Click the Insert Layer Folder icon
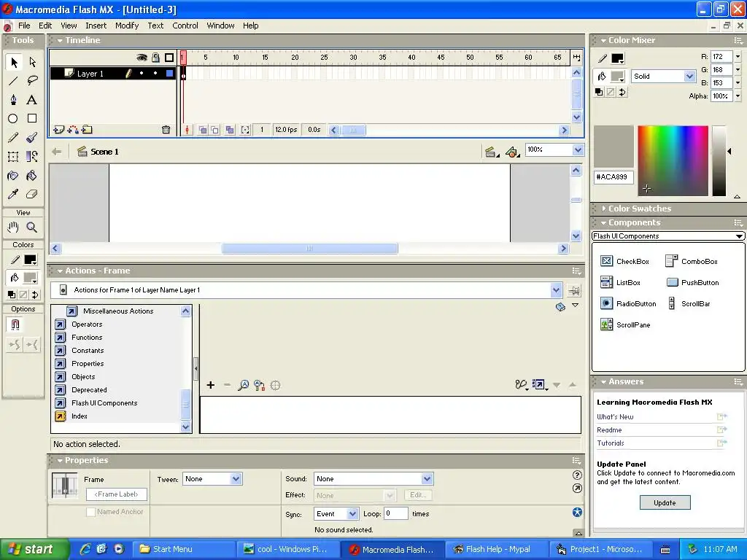The height and width of the screenshot is (560, 747). point(88,129)
